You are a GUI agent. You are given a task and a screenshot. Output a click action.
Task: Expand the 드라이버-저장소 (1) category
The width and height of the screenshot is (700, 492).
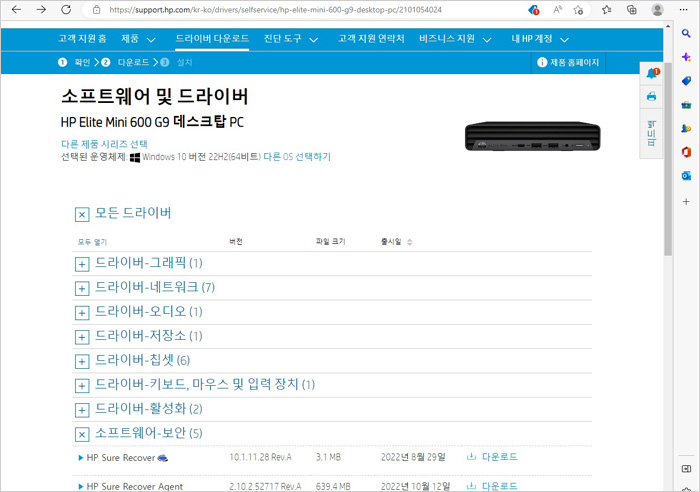[82, 337]
